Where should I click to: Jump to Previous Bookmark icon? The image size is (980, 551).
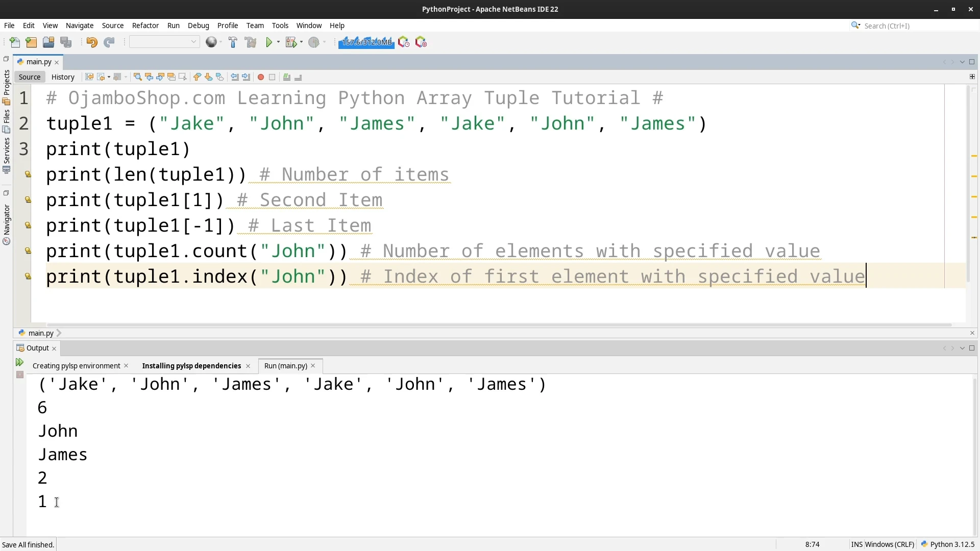[197, 77]
